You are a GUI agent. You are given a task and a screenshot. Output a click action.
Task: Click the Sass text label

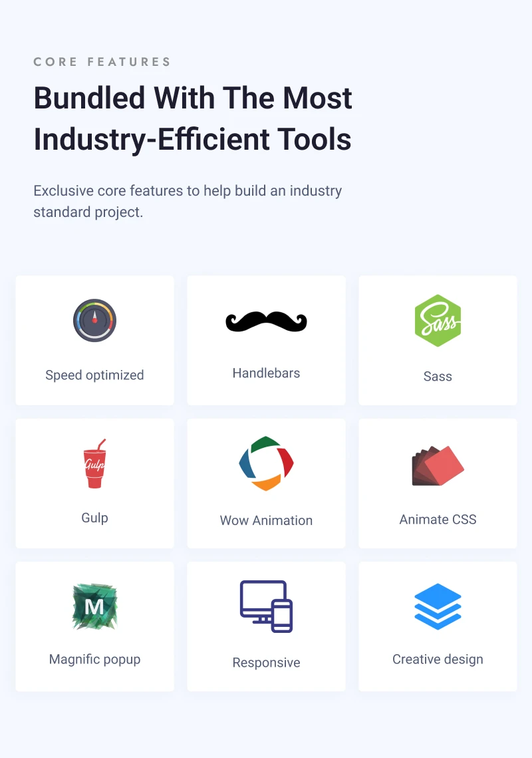438,376
